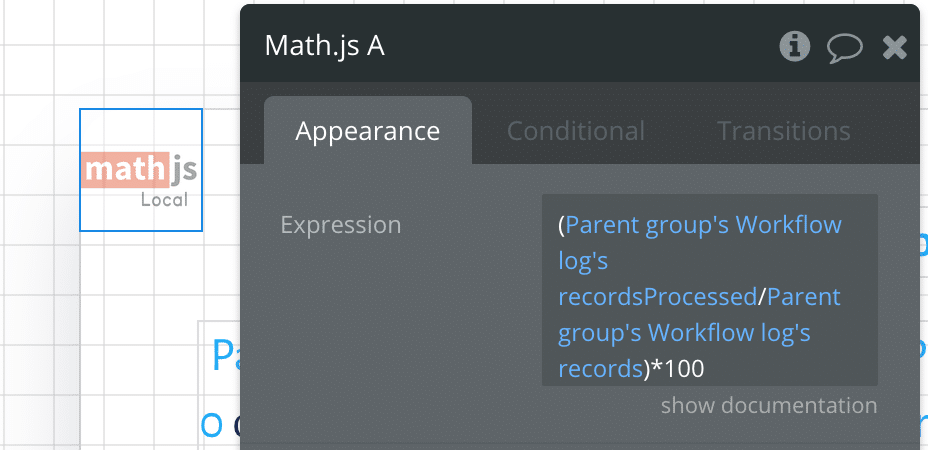Click the Math.js A title to rename
This screenshot has height=450, width=928.
325,46
